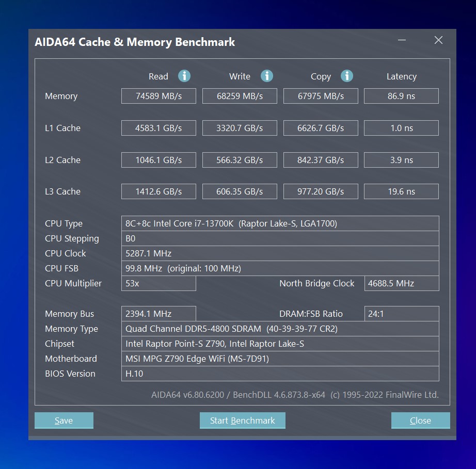Click the CPU Stepping value B0
Viewport: 476px width, 469px height.
280,238
